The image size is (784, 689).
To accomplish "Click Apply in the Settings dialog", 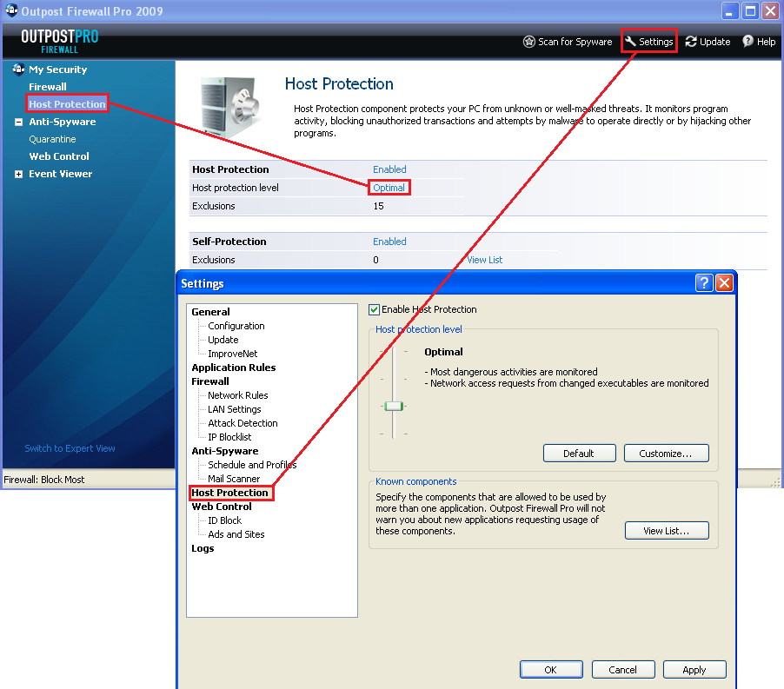I will [694, 670].
